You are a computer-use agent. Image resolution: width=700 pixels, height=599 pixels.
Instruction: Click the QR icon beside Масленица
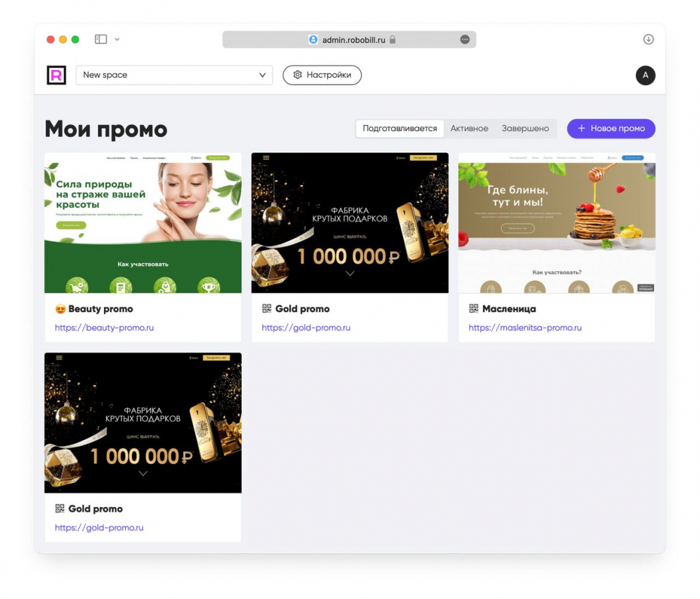[474, 308]
